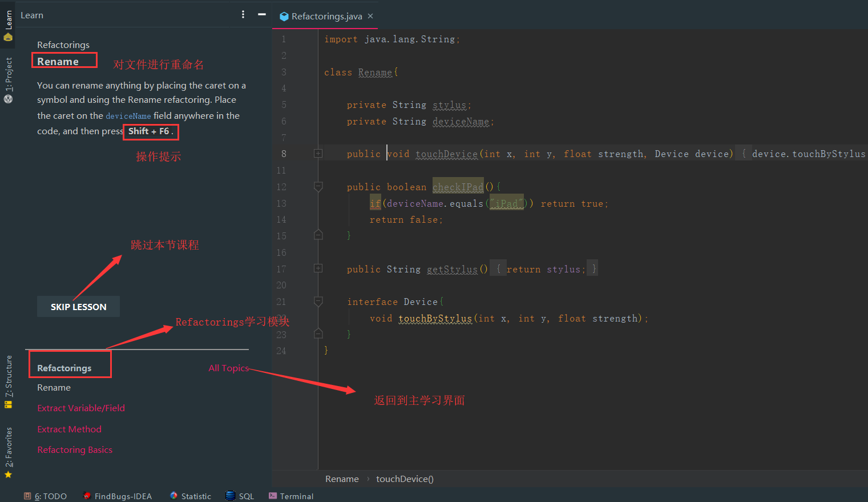Click the SKIP LESSON button
Screen dimensions: 868x502
coord(78,306)
